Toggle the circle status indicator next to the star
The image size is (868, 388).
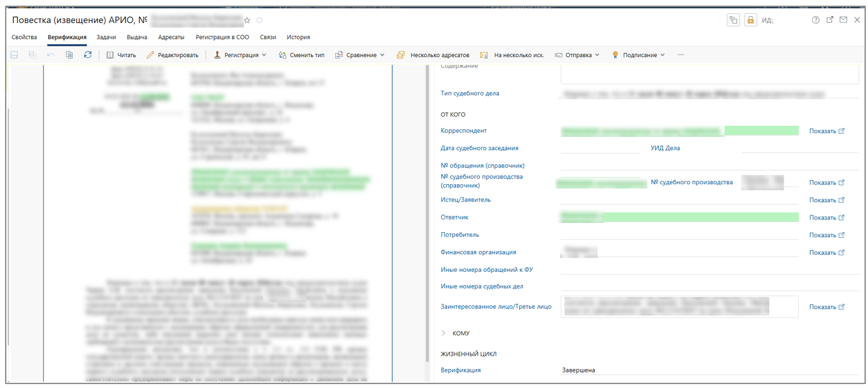coord(260,20)
